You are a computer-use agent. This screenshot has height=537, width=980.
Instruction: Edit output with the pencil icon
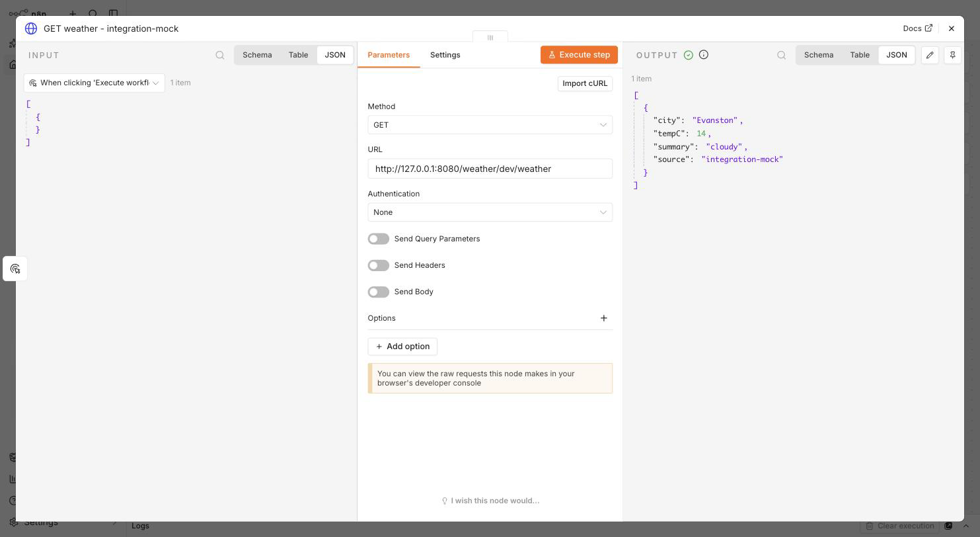click(930, 55)
